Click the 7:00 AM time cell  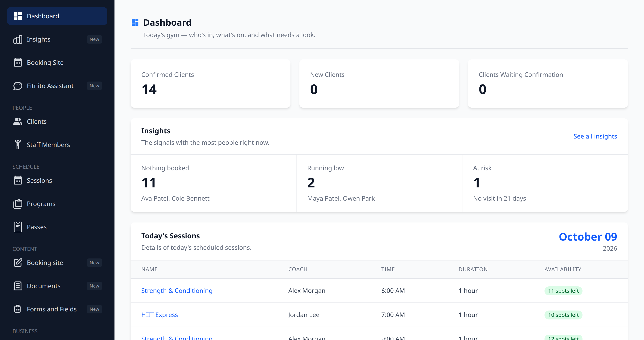(x=393, y=315)
